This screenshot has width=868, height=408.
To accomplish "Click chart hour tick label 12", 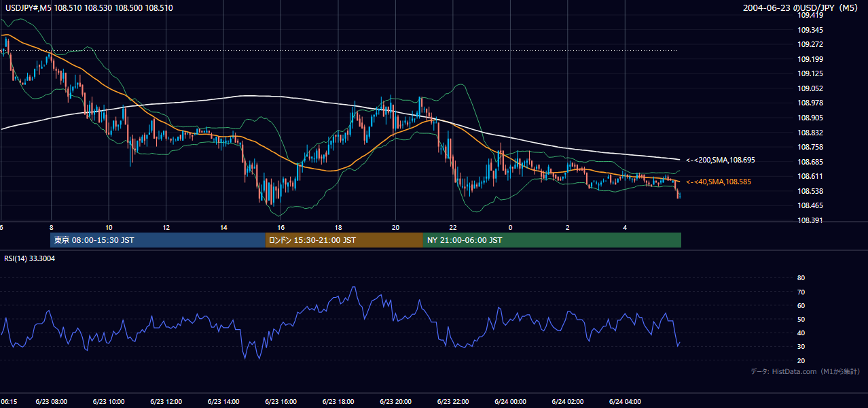I will click(x=166, y=227).
